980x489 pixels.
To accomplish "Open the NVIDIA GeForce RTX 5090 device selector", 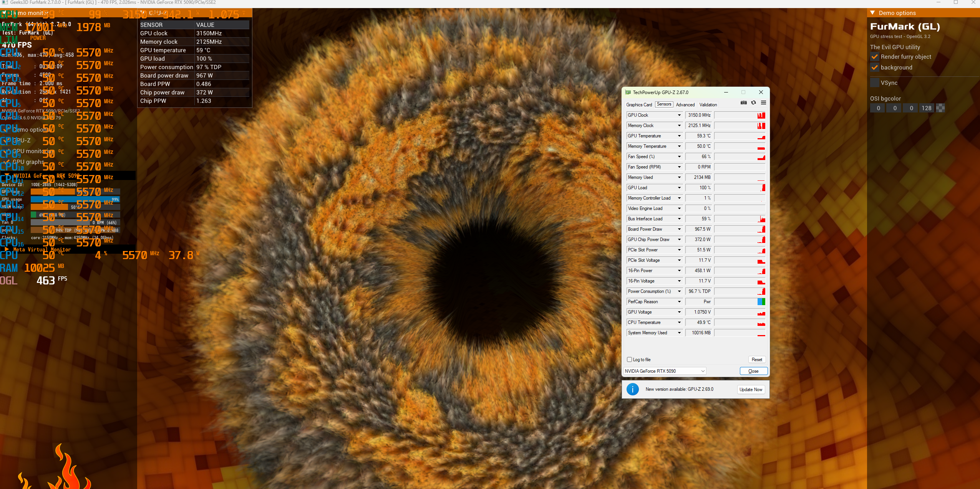I will tap(665, 371).
